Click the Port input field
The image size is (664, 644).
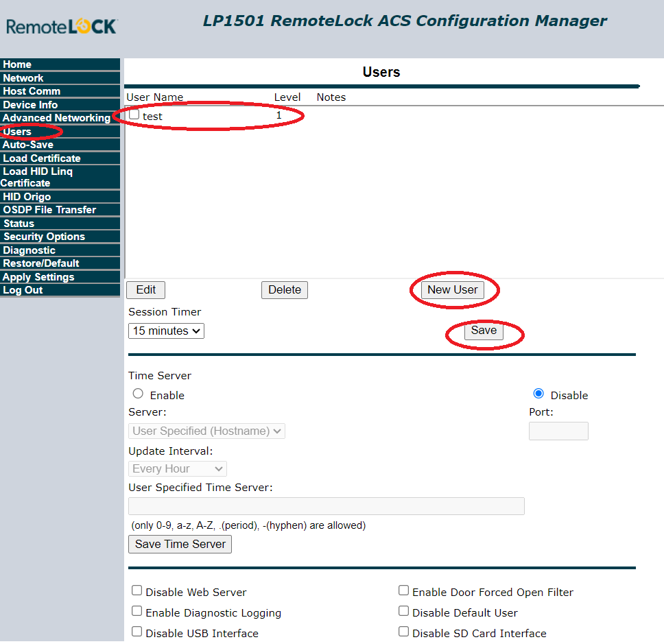coord(558,431)
